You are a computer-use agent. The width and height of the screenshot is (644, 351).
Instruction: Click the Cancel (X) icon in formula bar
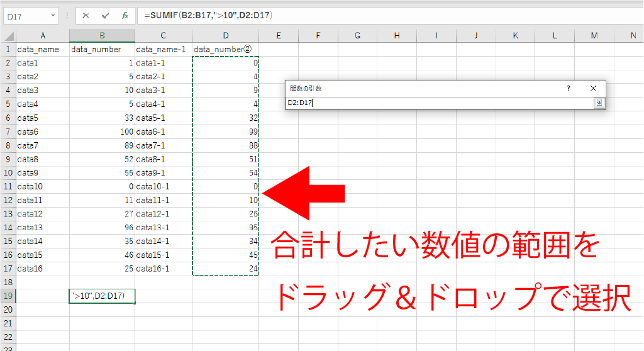coord(86,16)
